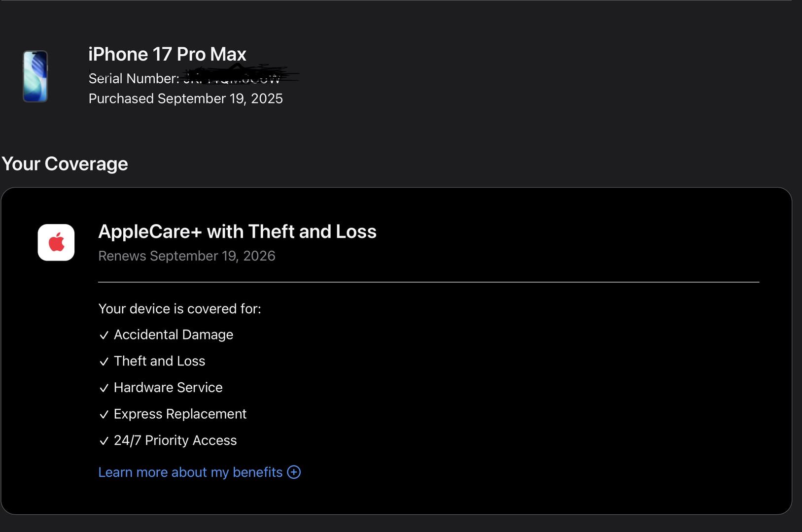
Task: Click the redacted Serial Number line
Action: [x=184, y=78]
